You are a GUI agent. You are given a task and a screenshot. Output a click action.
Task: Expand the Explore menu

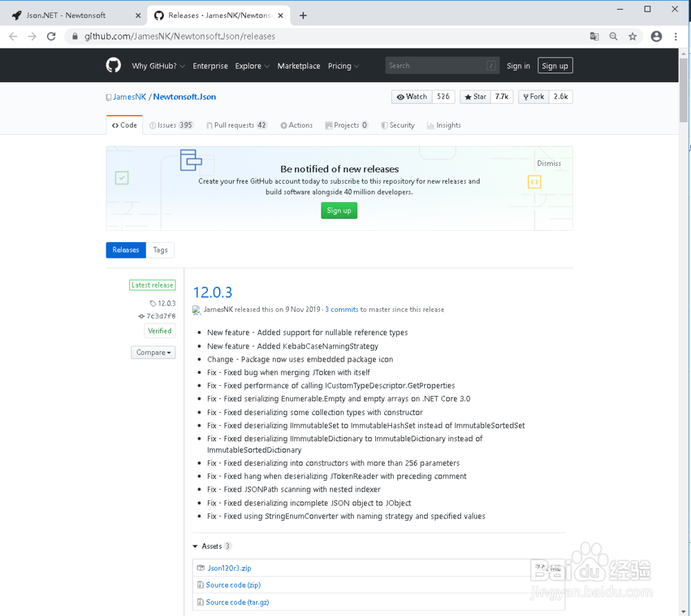click(252, 66)
